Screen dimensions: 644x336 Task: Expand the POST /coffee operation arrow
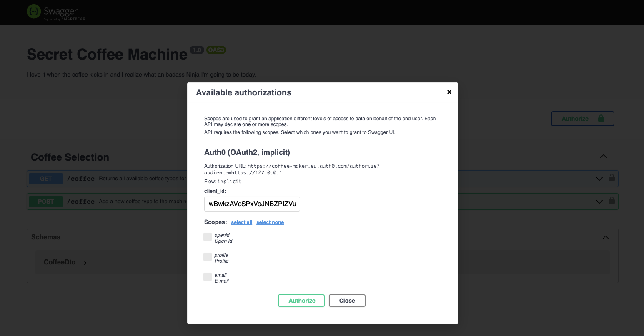coord(599,202)
